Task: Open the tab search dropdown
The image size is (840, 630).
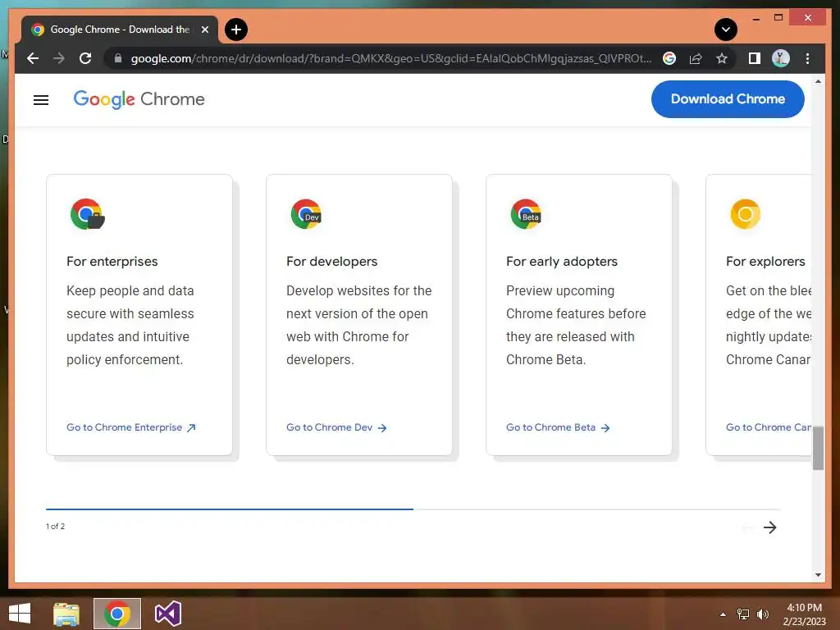Action: pos(726,30)
